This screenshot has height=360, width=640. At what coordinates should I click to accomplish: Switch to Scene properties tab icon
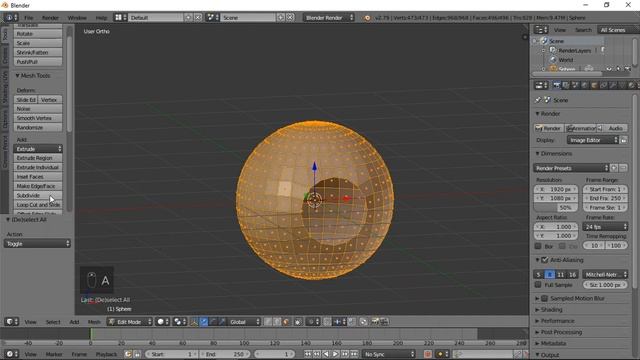tap(575, 85)
